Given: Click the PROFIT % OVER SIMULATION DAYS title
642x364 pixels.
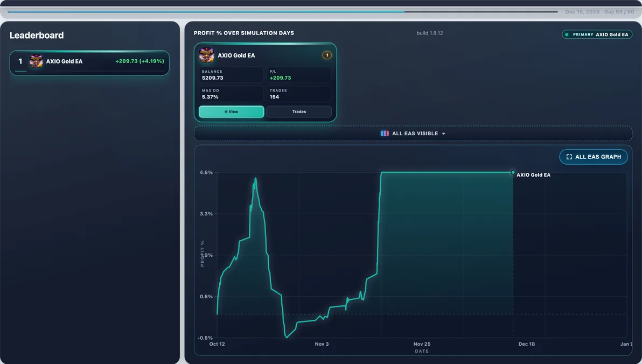Looking at the screenshot, I should [x=244, y=33].
